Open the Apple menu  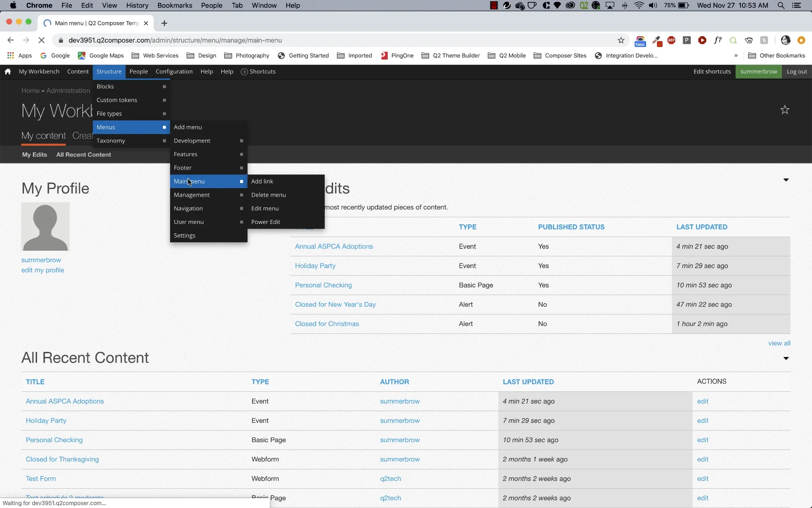[13, 6]
